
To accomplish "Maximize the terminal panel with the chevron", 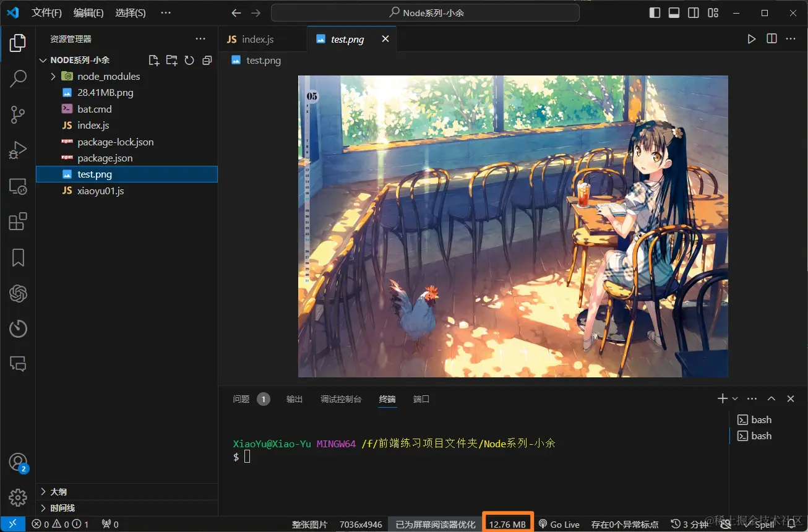I will tap(771, 399).
